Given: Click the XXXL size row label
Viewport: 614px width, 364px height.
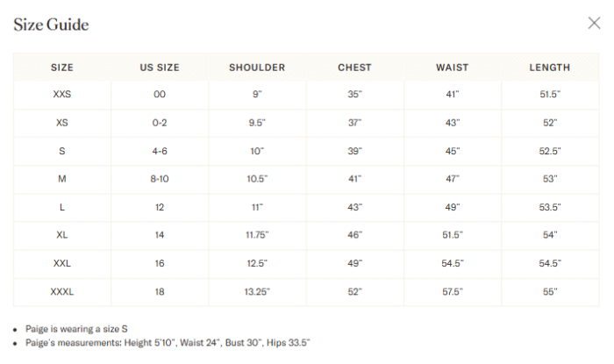Looking at the screenshot, I should (x=62, y=291).
